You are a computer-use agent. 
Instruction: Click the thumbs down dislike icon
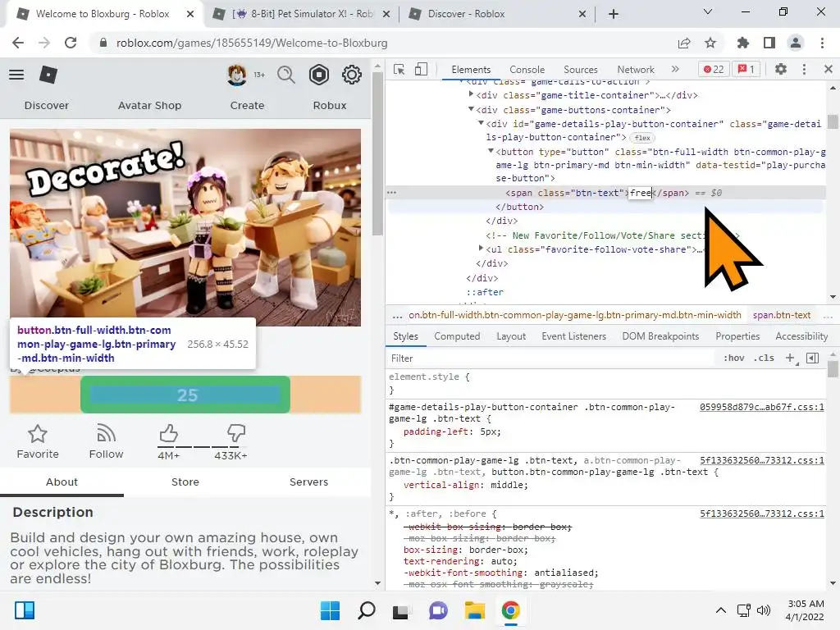[236, 433]
